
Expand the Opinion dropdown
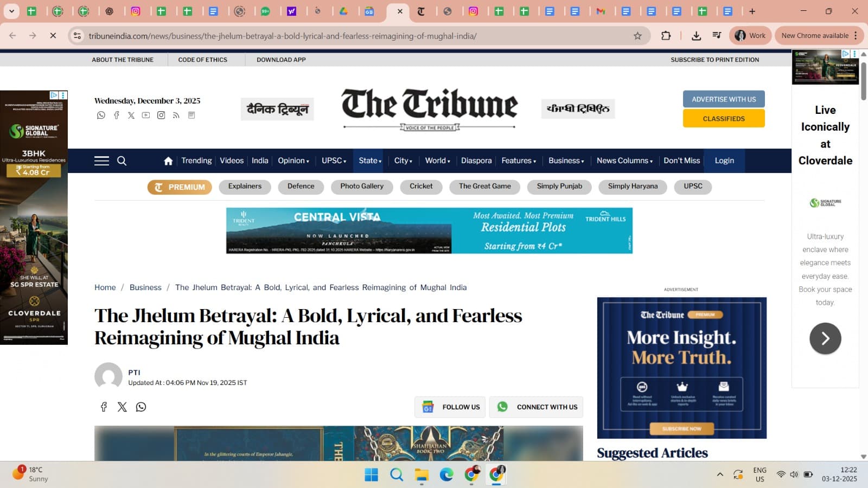coord(293,160)
